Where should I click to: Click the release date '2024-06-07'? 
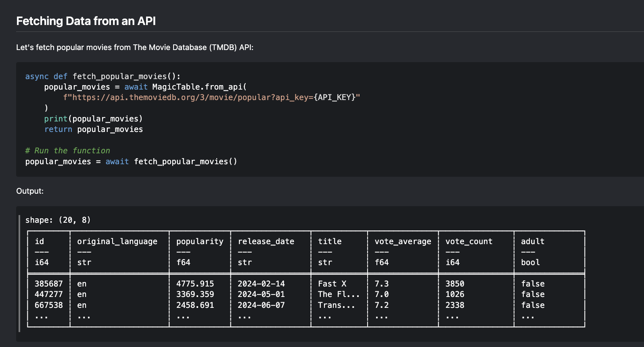[261, 305]
